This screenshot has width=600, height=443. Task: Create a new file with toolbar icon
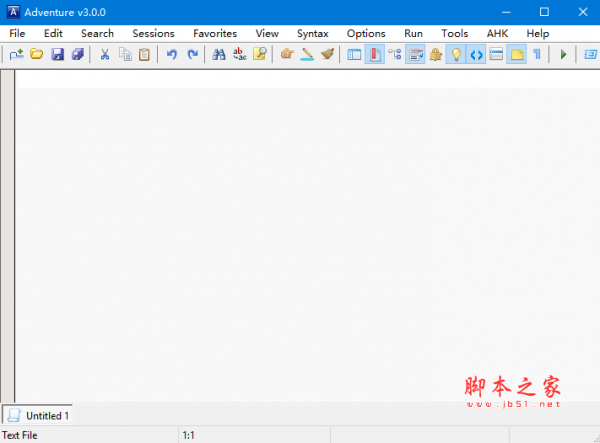(16, 55)
